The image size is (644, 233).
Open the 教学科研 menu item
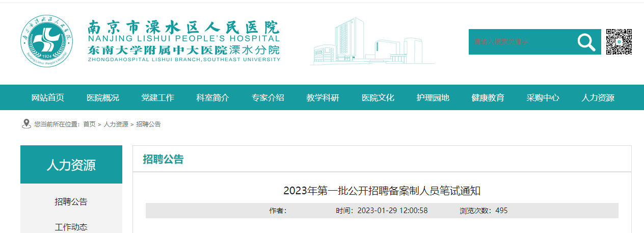[x=323, y=98]
